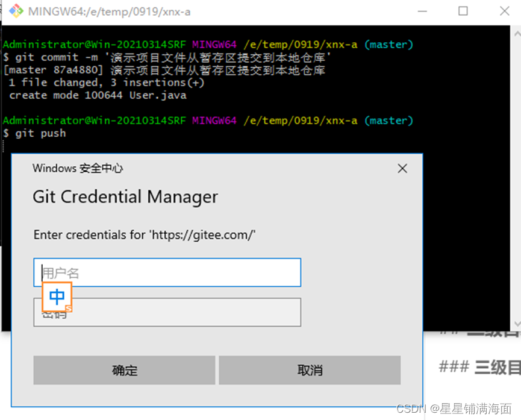Click terminal scrollbar down arrow

pyautogui.click(x=517, y=324)
